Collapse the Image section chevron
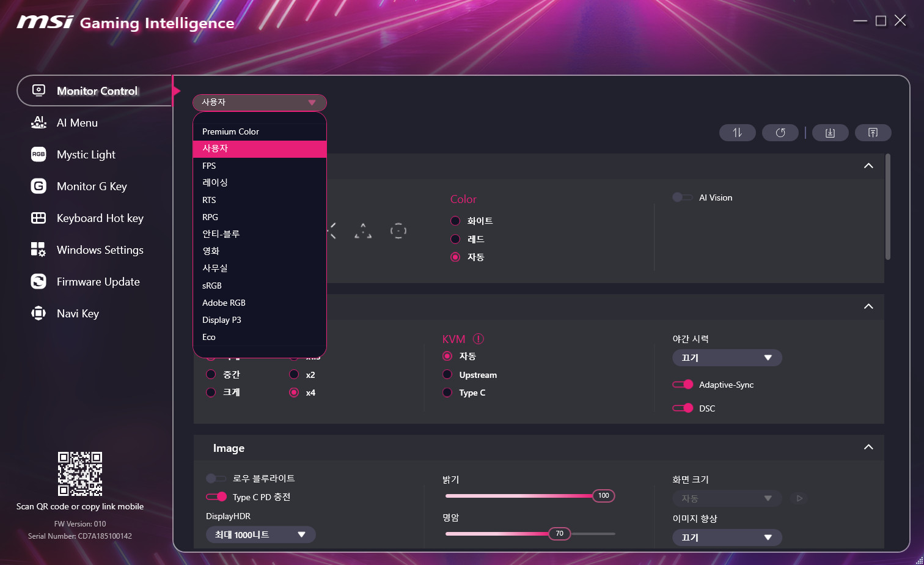This screenshot has width=924, height=565. point(868,448)
